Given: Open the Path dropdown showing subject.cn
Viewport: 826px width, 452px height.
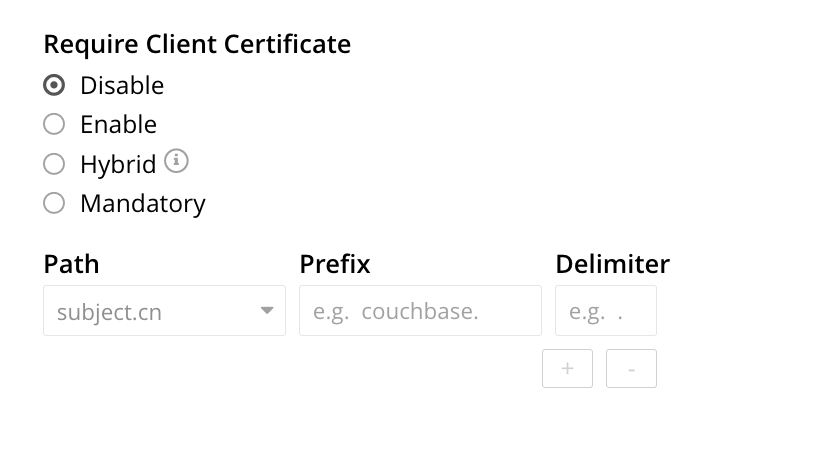Looking at the screenshot, I should (150, 311).
